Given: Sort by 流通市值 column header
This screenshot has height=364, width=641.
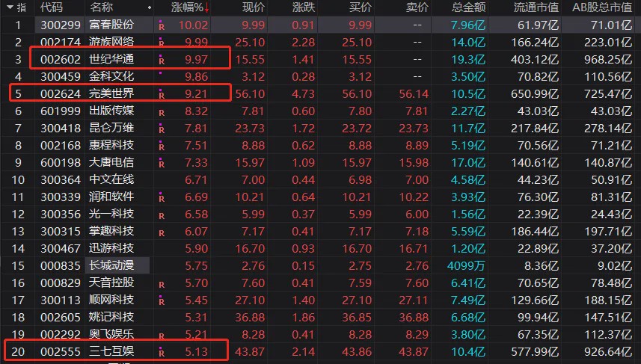Looking at the screenshot, I should pyautogui.click(x=536, y=7).
